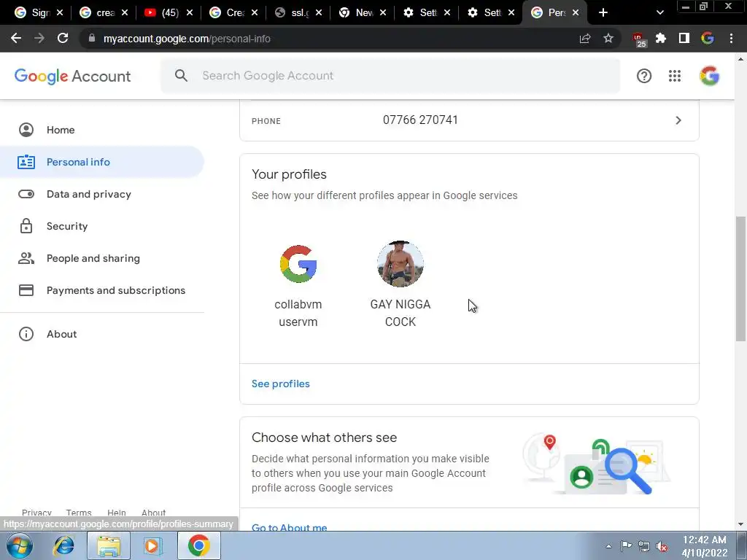This screenshot has height=560, width=747.
Task: Open the network tray icon
Action: (x=644, y=547)
